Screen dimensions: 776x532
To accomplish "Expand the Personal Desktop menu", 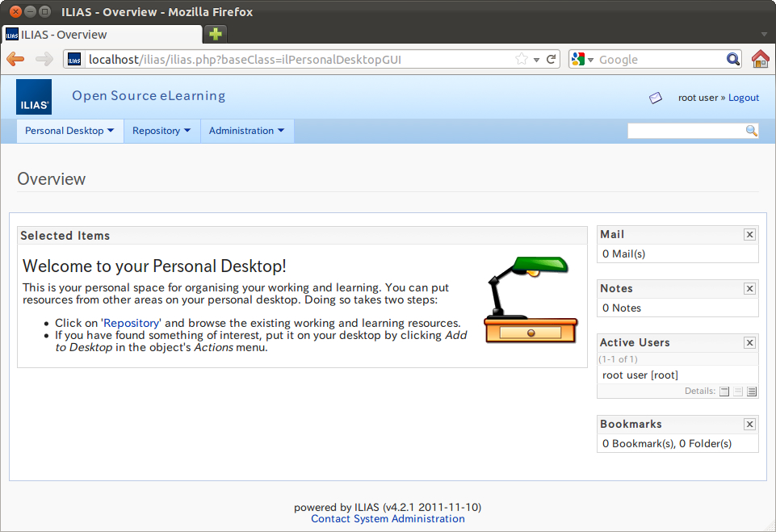I will 69,131.
